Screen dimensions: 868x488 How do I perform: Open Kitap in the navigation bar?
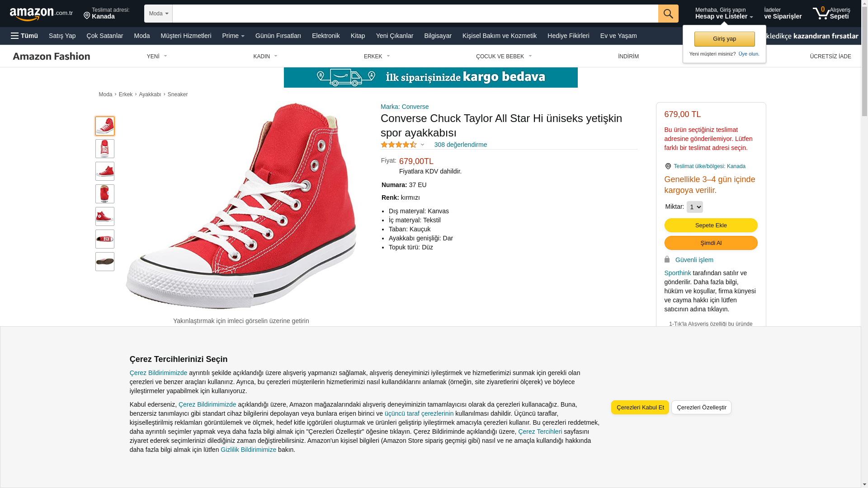click(358, 36)
